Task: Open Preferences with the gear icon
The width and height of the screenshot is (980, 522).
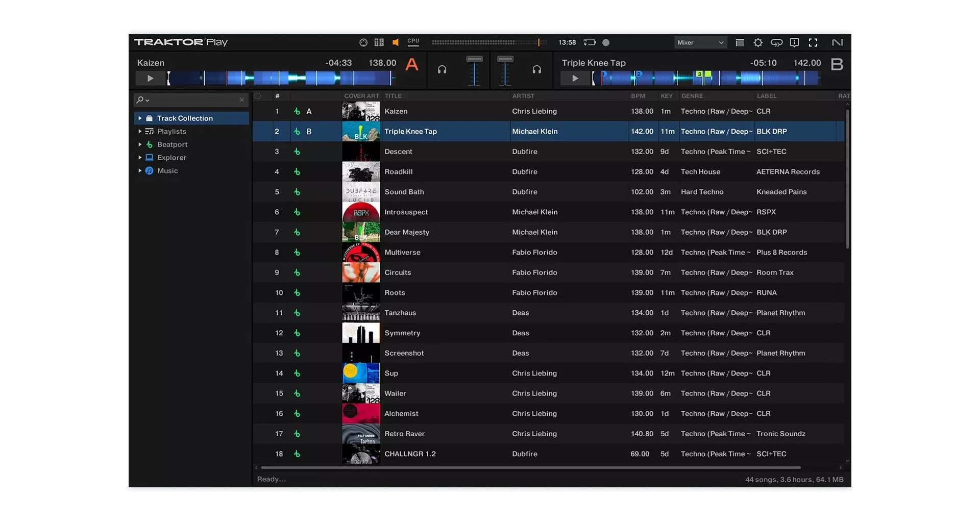Action: pos(758,43)
